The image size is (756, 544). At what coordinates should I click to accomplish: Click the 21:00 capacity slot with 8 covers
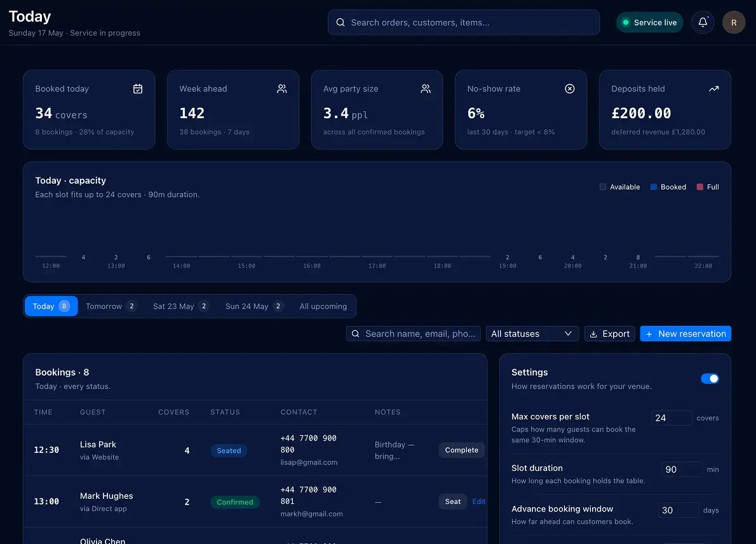pos(638,257)
